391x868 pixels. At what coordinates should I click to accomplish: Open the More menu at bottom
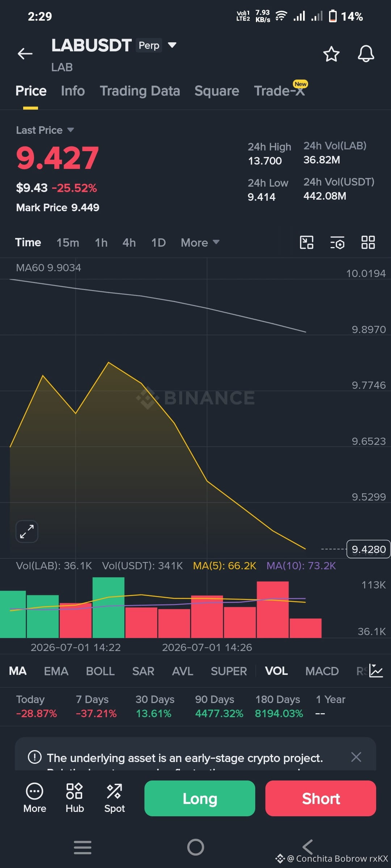point(35,798)
